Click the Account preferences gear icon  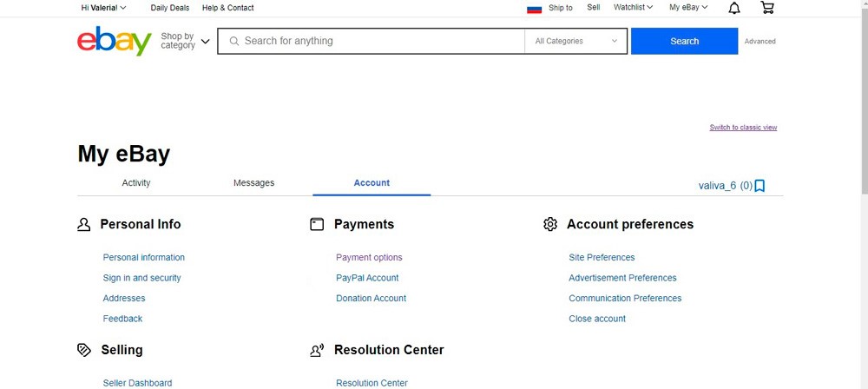point(549,224)
